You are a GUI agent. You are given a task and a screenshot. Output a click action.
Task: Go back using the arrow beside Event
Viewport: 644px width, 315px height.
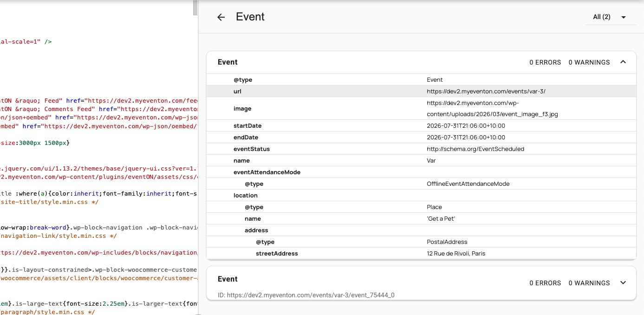coord(221,17)
